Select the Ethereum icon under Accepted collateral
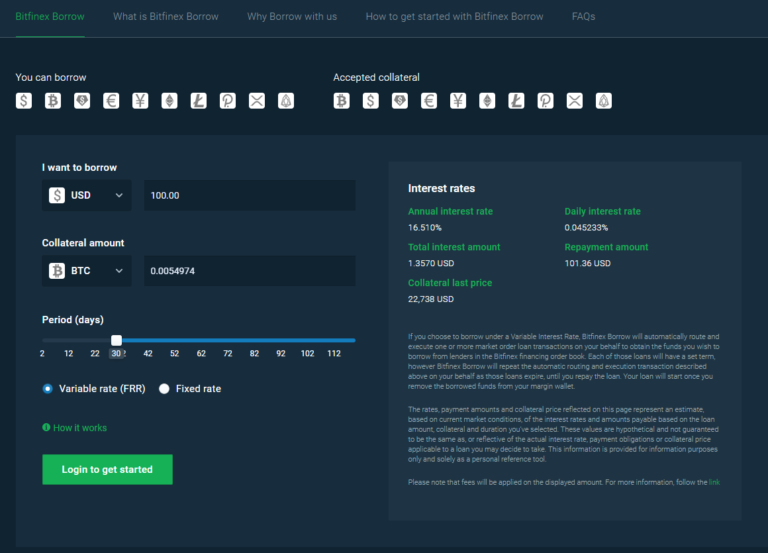 tap(487, 100)
